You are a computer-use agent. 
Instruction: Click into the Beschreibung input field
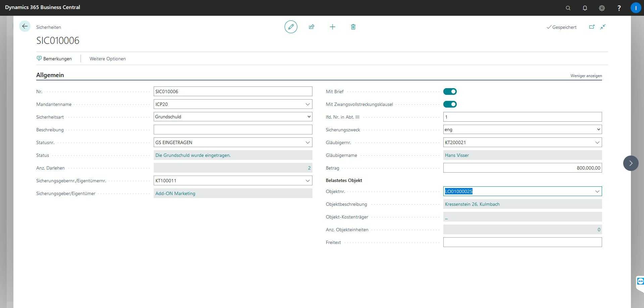tap(233, 130)
